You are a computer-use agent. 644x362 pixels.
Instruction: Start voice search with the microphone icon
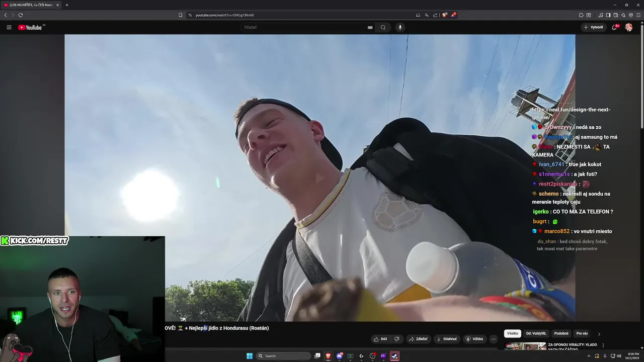[x=400, y=27]
